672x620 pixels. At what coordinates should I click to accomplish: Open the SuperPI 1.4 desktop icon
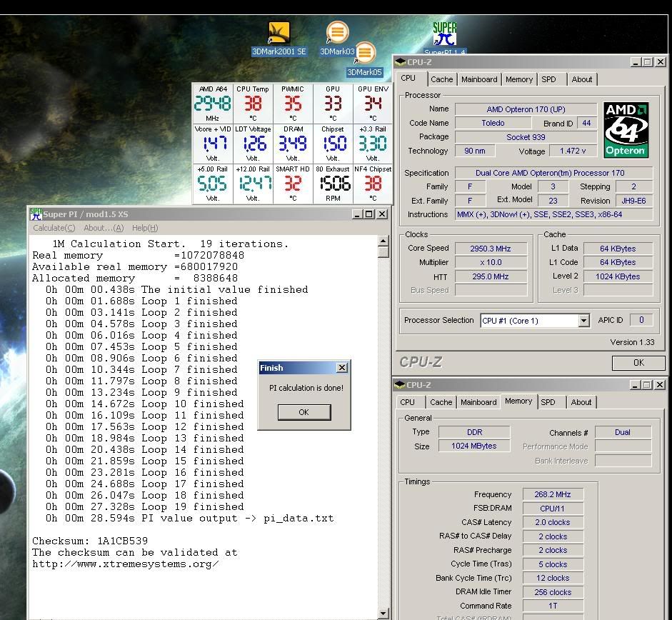(x=445, y=34)
